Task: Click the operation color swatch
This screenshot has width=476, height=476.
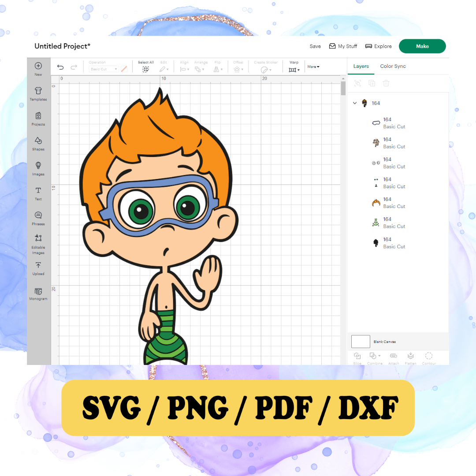Action: pos(124,69)
